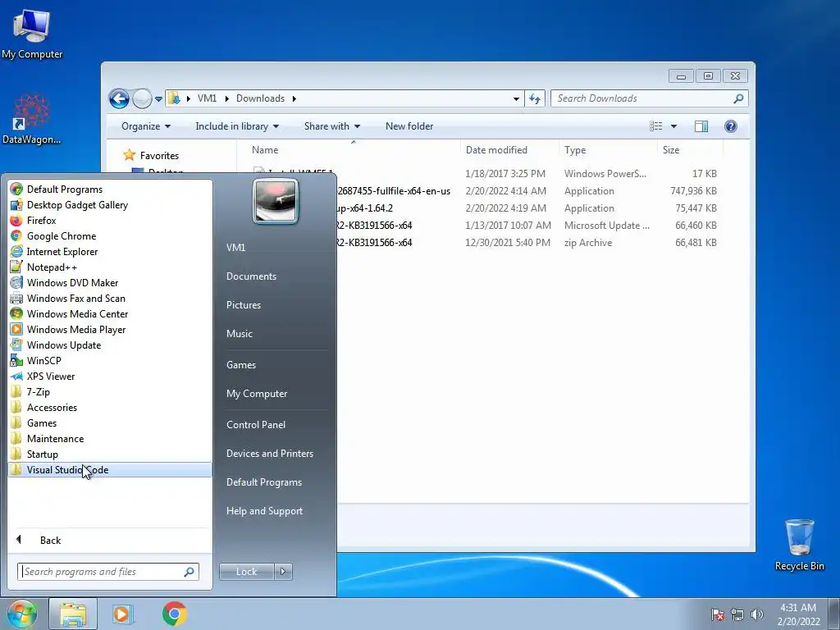Open Games in the Start menu right pane
840x630 pixels.
[x=241, y=365]
